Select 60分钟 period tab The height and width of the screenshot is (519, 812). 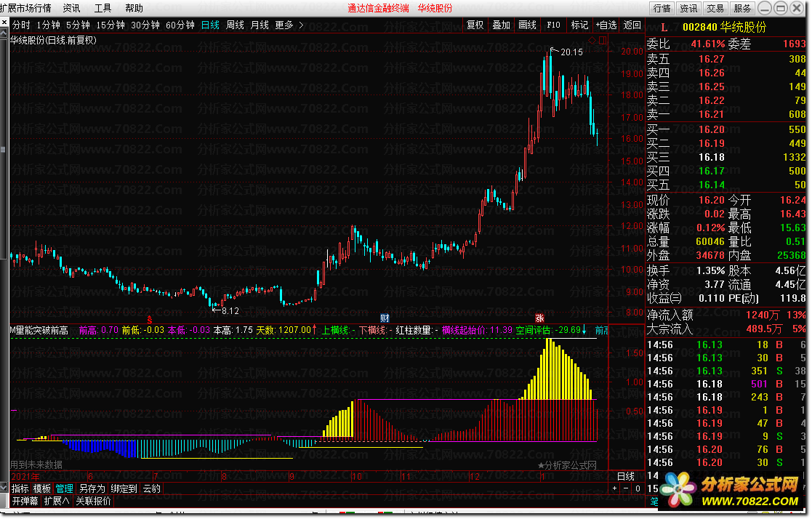(x=180, y=25)
